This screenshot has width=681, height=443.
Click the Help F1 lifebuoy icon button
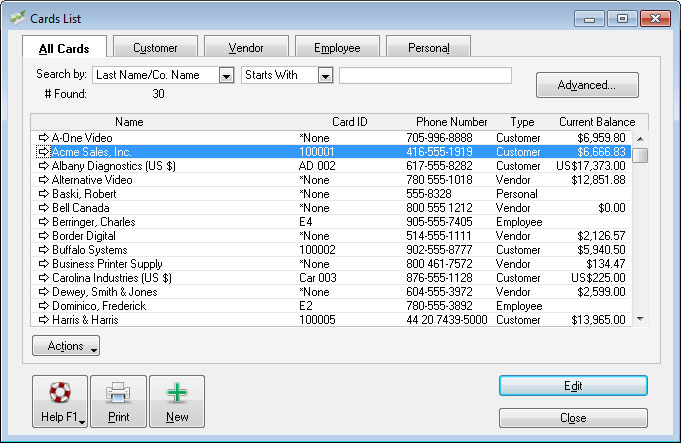(x=60, y=401)
